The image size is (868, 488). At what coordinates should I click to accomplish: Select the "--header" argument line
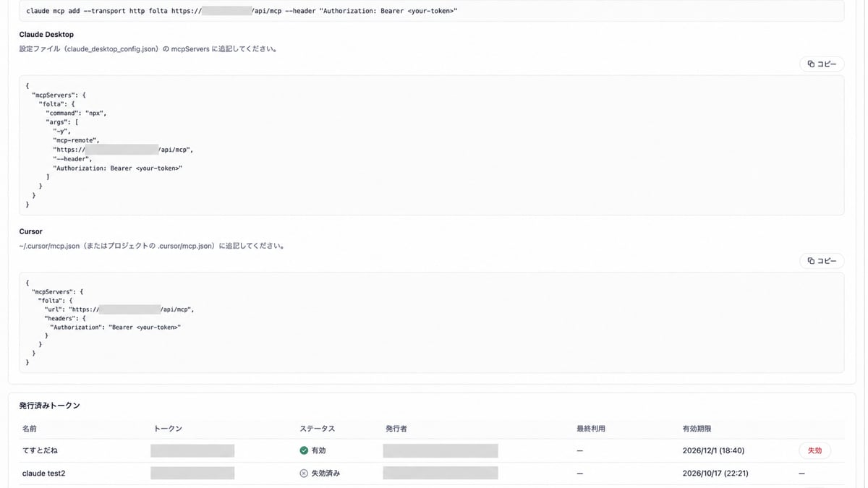click(72, 158)
